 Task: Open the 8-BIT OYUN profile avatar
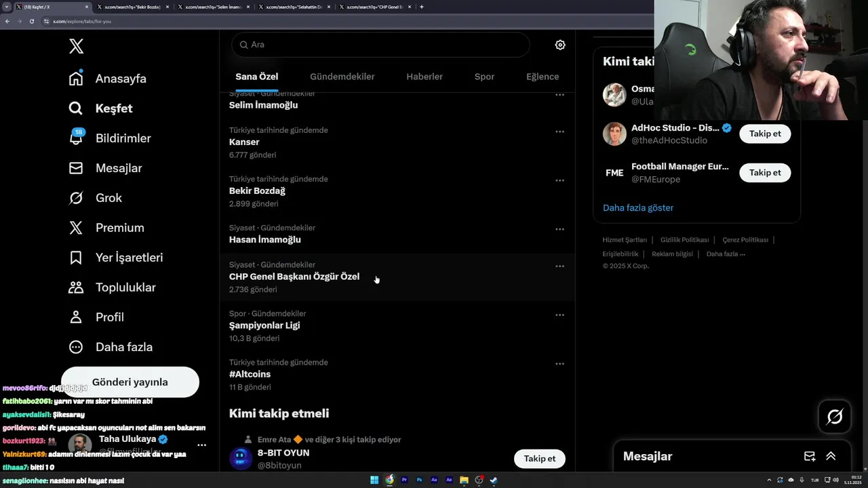tap(241, 459)
